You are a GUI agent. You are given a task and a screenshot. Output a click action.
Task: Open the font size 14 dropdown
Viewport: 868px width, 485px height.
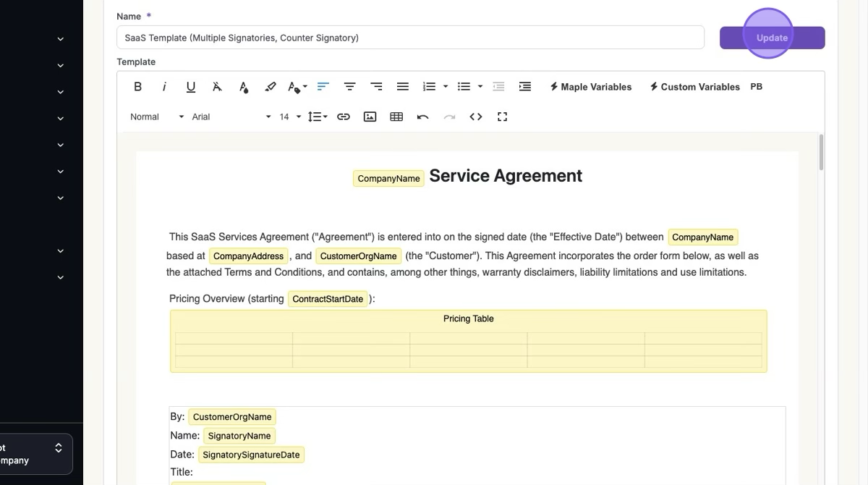(x=289, y=117)
